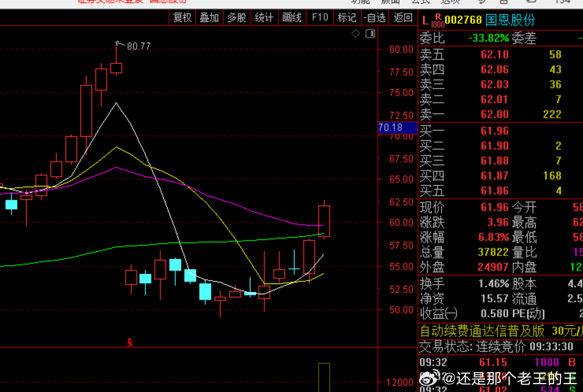The width and height of the screenshot is (583, 392).
Task: Click the 卖五 volume 58
Action: click(x=555, y=55)
